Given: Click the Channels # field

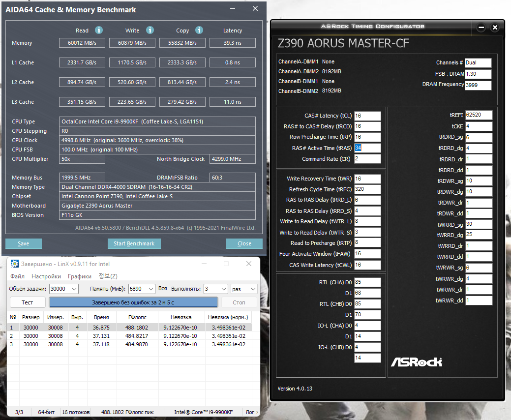Looking at the screenshot, I should pyautogui.click(x=478, y=62).
